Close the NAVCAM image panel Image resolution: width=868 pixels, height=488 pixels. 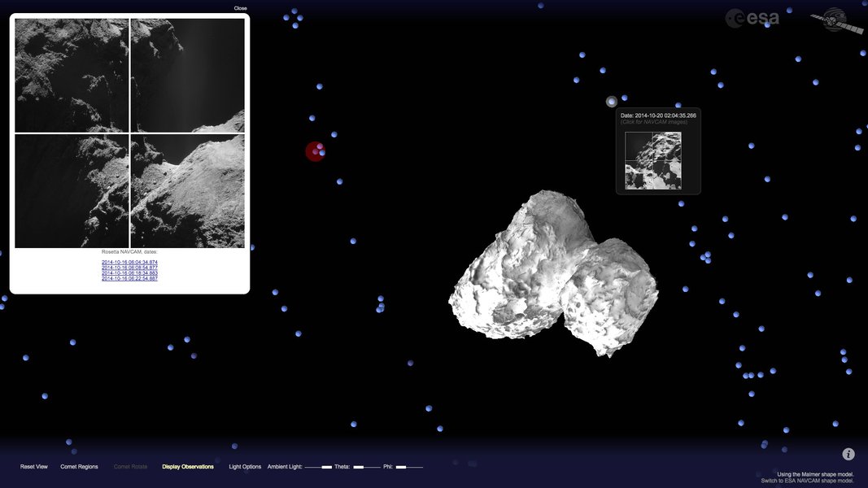coord(242,7)
